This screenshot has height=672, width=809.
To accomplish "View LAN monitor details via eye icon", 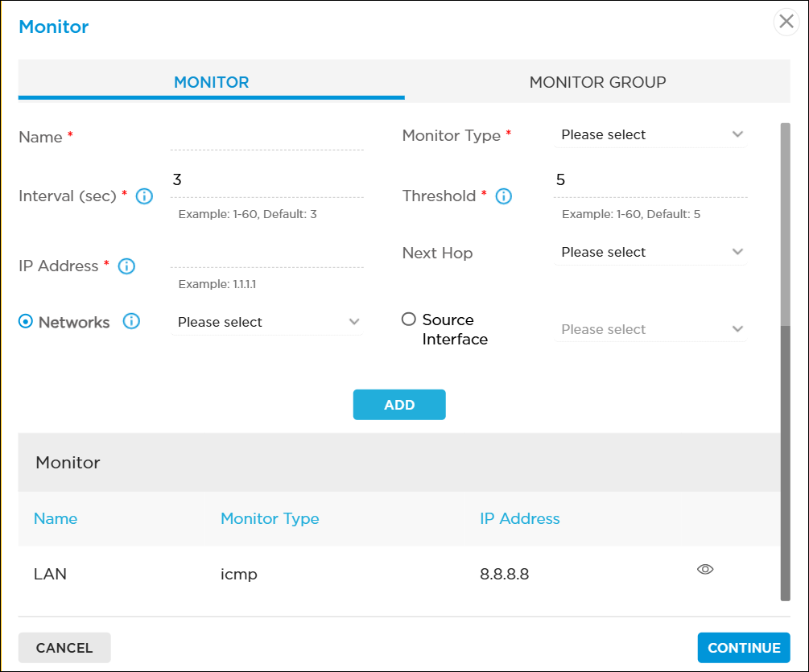I will click(x=705, y=570).
